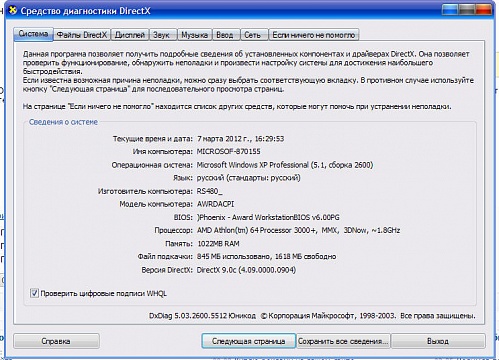The image size is (499, 360).
Task: Click computer name MICROSOF-870155
Action: point(229,152)
